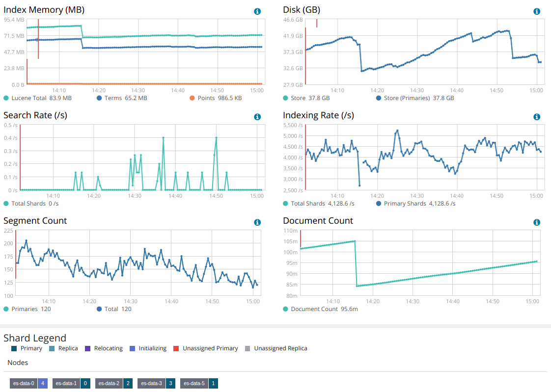Show info for Search Rate chart
The width and height of the screenshot is (551, 392).
point(257,117)
